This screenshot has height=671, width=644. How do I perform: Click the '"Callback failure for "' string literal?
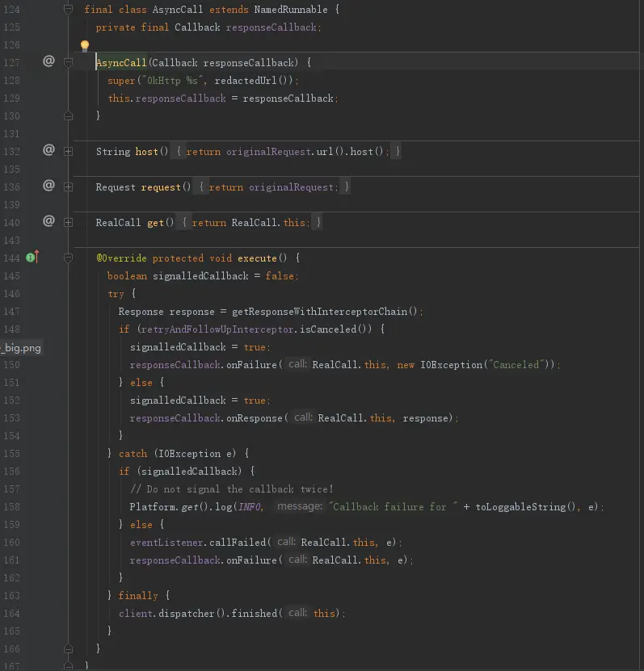coord(393,506)
